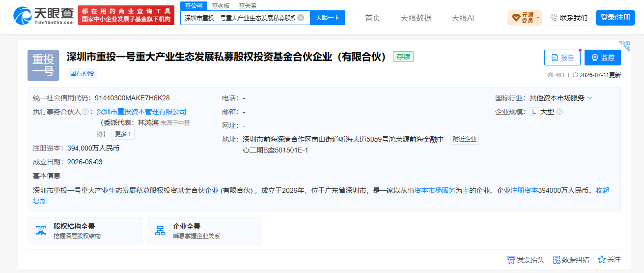This screenshot has width=644, height=273.
Task: Expand the 更多1 partner list
Action: click(123, 134)
